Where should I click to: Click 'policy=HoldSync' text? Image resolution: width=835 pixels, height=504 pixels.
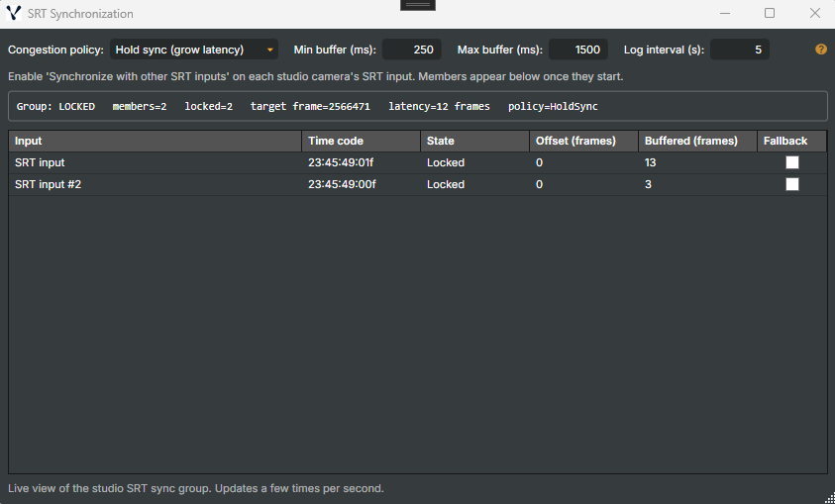click(x=553, y=106)
